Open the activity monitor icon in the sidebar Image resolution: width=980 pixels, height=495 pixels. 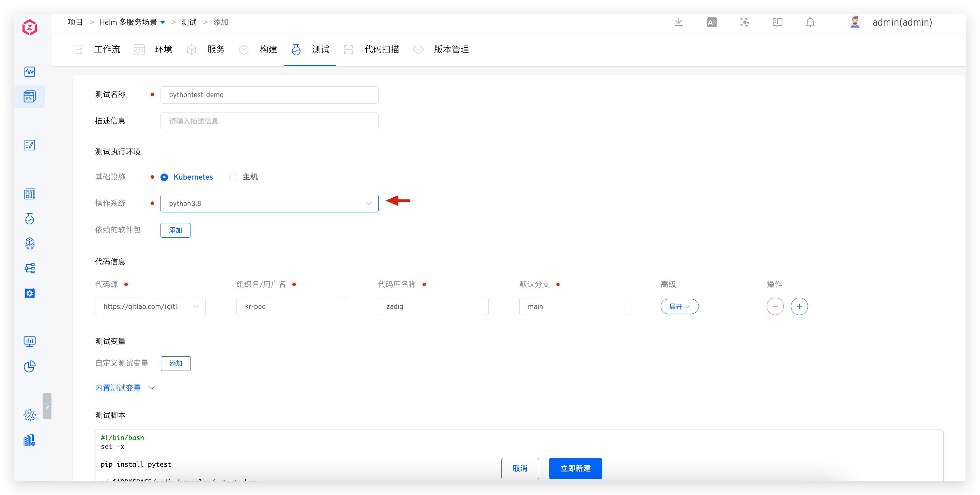pyautogui.click(x=30, y=72)
